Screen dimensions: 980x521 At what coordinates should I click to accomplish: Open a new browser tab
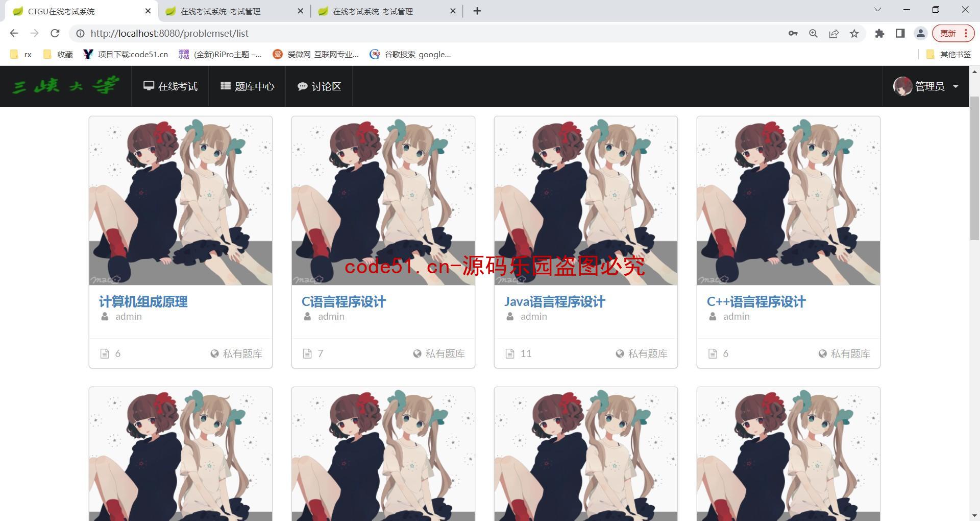[477, 11]
